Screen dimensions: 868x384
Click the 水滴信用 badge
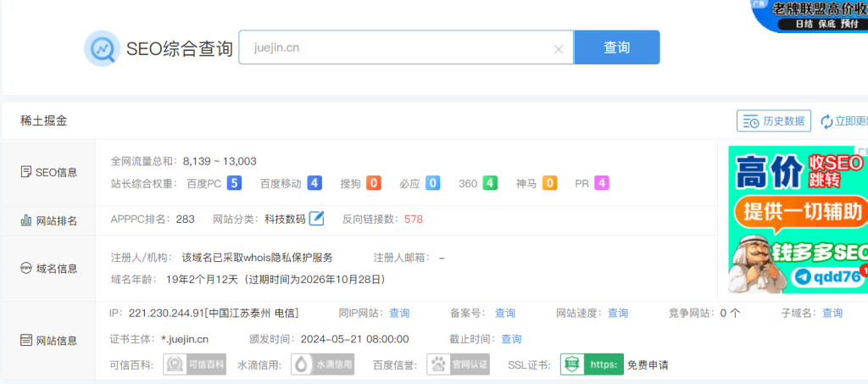[323, 365]
